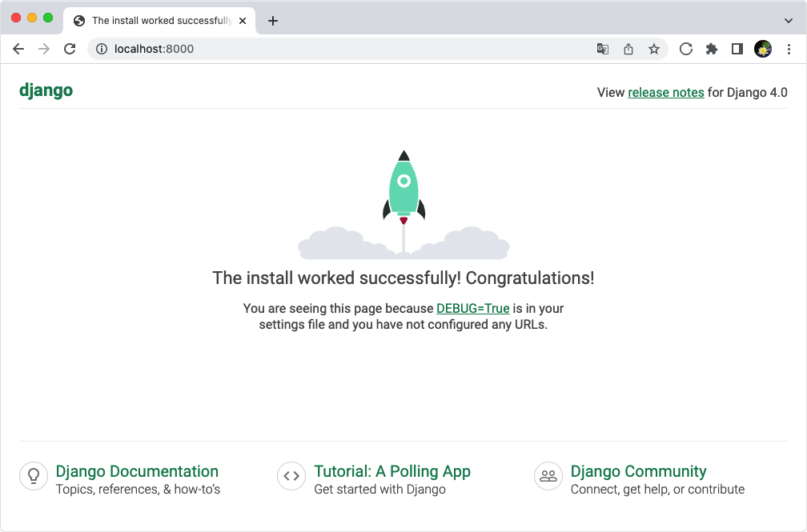Expand the tab search chevron
This screenshot has height=532, width=807.
[x=789, y=21]
